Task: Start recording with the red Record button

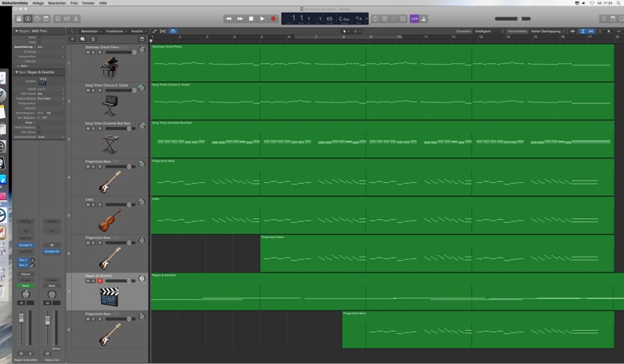Action: pyautogui.click(x=273, y=19)
